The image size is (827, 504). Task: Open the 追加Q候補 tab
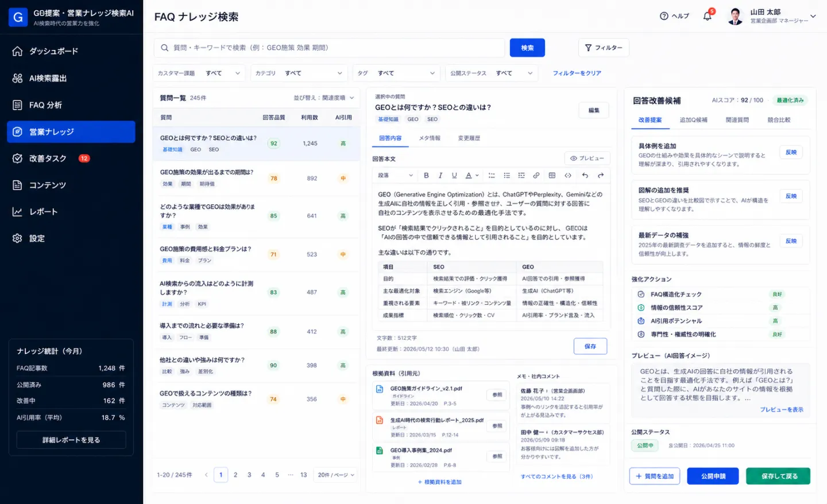[x=693, y=120]
